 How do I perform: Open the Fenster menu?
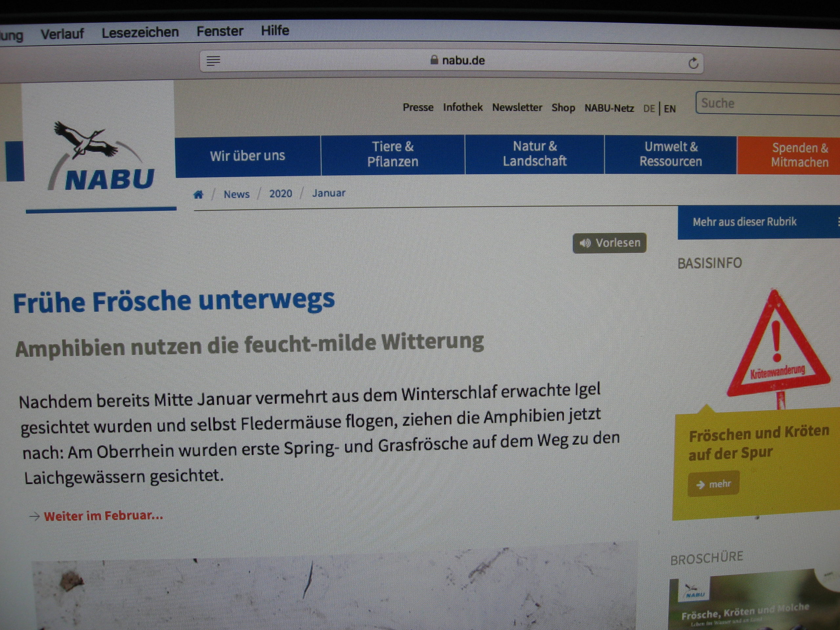click(220, 31)
